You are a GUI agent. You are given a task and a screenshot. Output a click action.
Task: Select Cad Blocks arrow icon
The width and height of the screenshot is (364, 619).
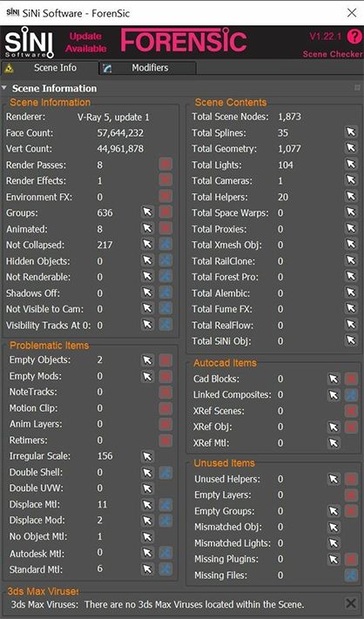tap(334, 379)
